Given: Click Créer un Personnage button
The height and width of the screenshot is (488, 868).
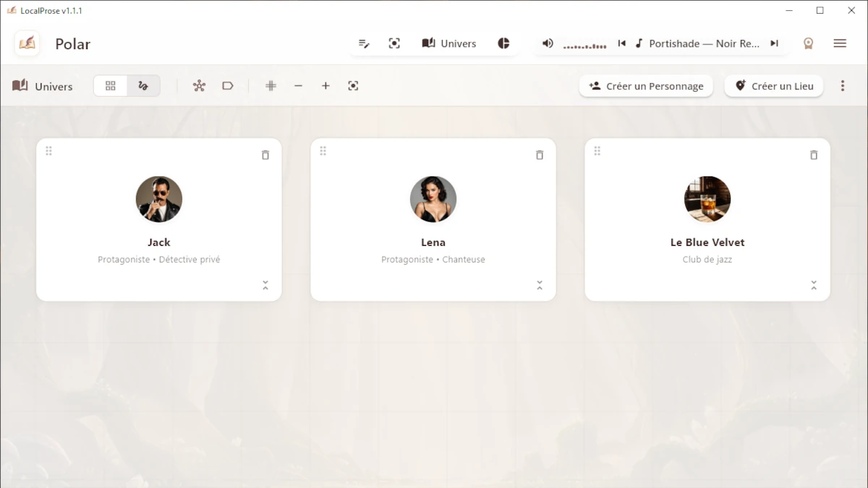Looking at the screenshot, I should (x=646, y=86).
